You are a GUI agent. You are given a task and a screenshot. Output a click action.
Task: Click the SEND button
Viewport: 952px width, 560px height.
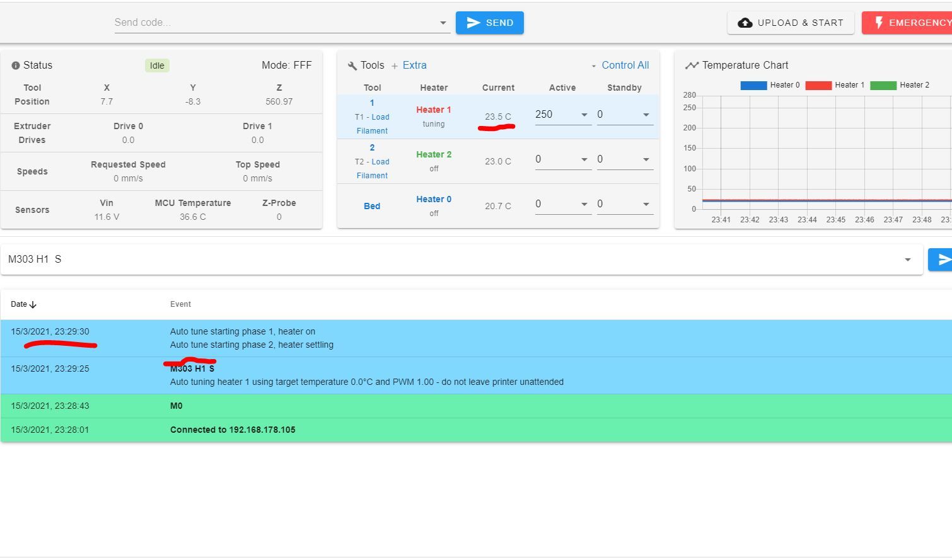pyautogui.click(x=490, y=23)
